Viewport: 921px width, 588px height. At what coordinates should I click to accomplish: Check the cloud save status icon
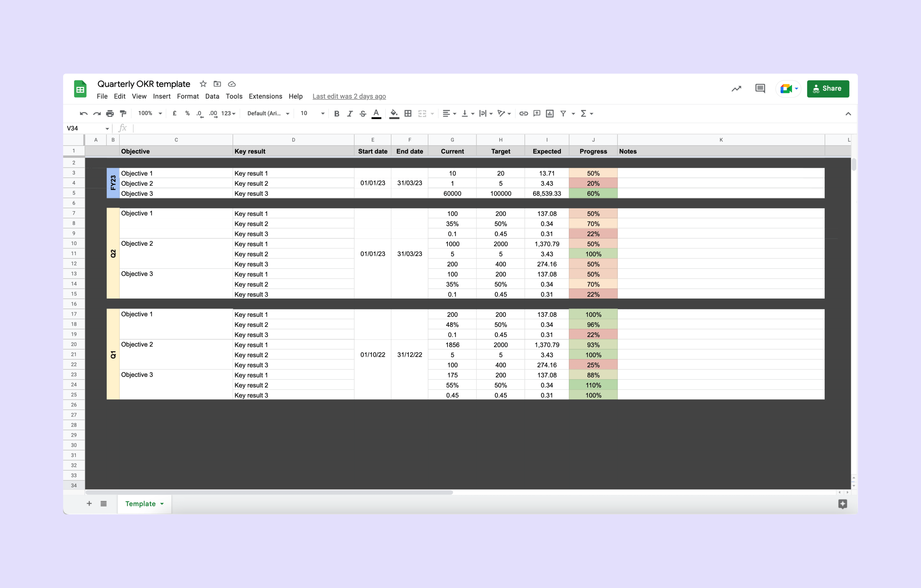[232, 84]
